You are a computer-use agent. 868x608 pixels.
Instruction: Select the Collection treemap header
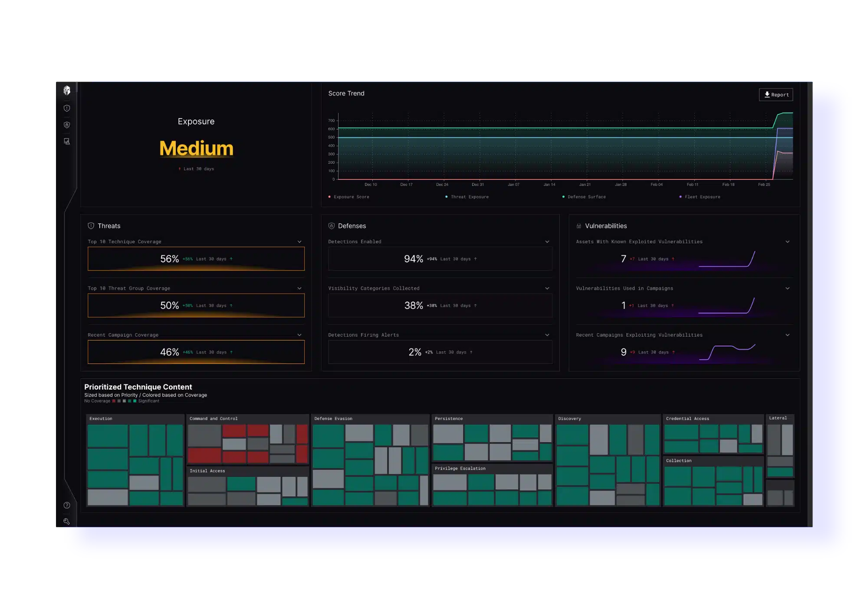coord(679,461)
